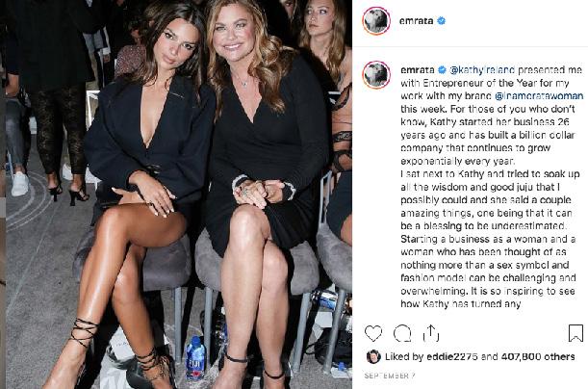Click eddie2275's small avatar in likes
The image size is (588, 389).
coord(373,356)
